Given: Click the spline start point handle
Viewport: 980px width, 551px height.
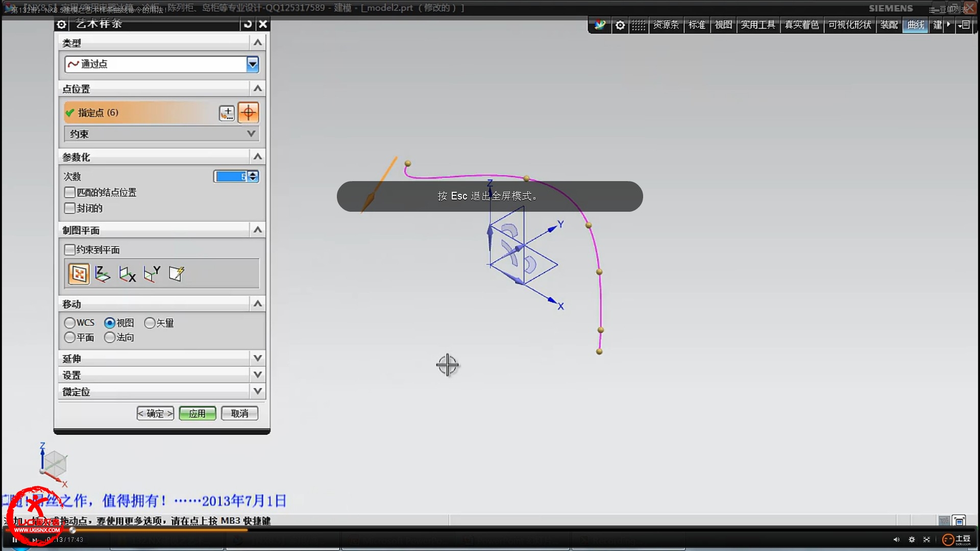Looking at the screenshot, I should tap(408, 164).
